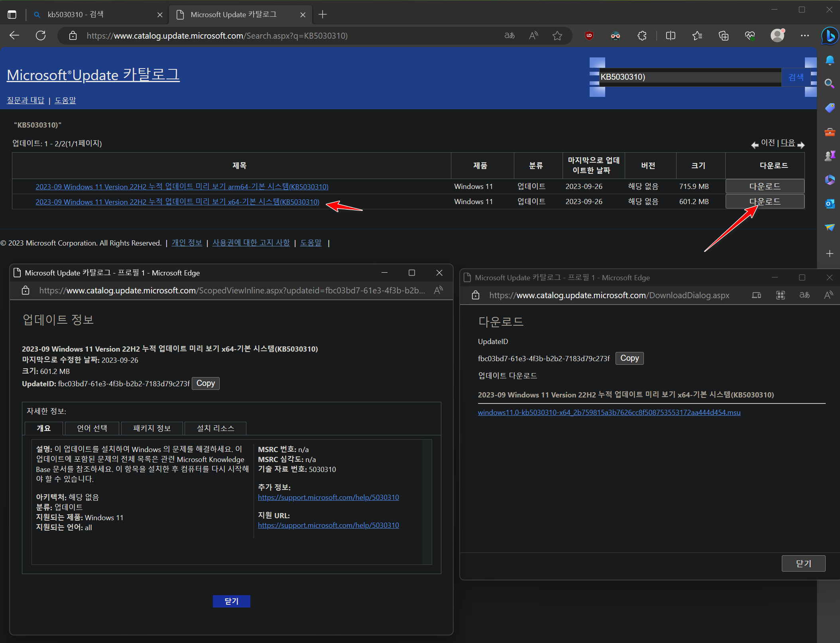Open Bing Copilot sidebar button
Image resolution: width=840 pixels, height=643 pixels.
point(830,36)
